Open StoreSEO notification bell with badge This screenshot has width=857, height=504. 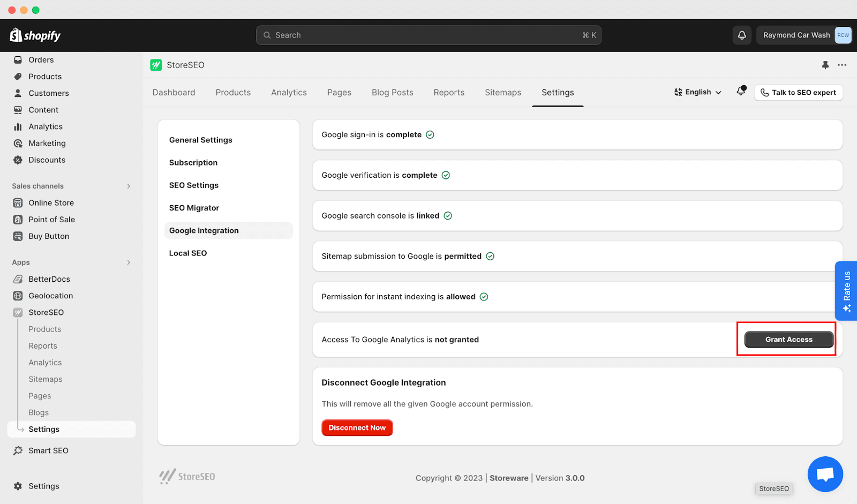741,91
